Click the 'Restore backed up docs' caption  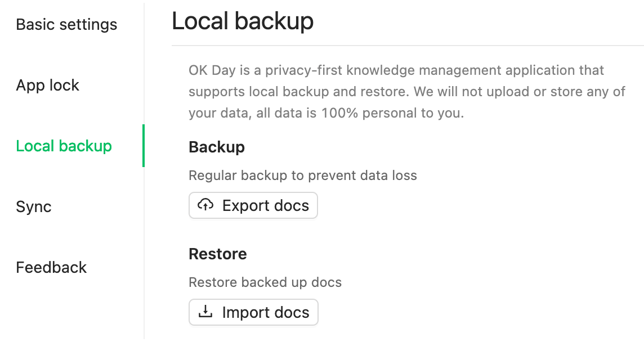click(265, 282)
